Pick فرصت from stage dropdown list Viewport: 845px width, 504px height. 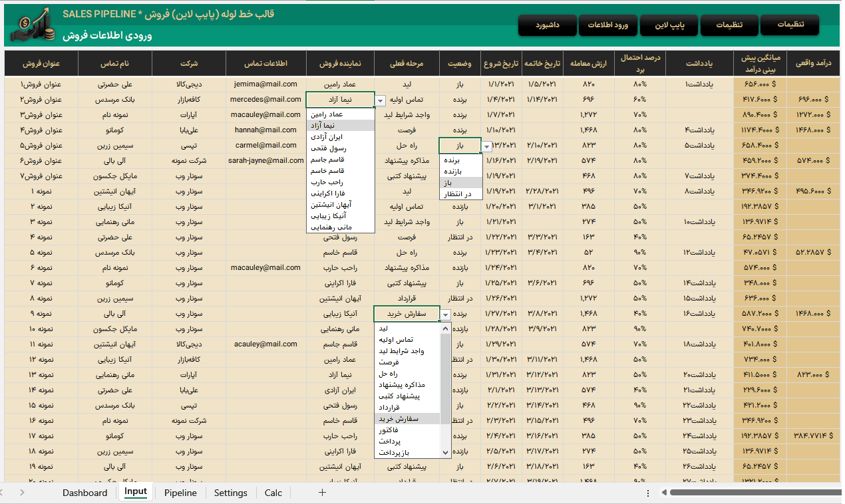click(x=407, y=362)
